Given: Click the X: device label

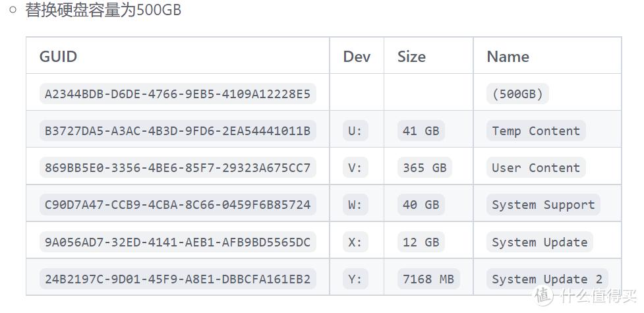Looking at the screenshot, I should tap(355, 242).
